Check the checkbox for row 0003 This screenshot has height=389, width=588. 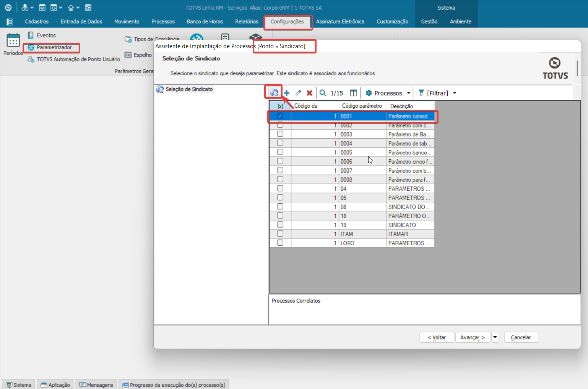(280, 134)
